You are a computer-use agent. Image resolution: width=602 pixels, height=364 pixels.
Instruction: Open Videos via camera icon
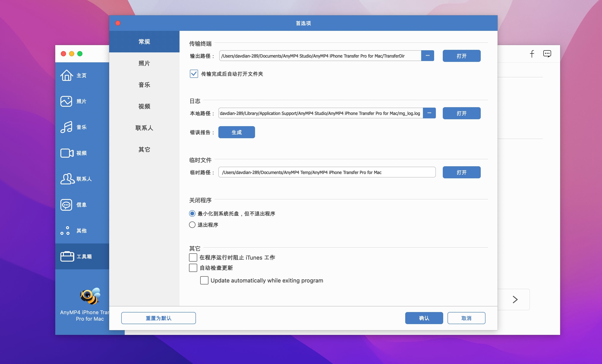pos(67,153)
